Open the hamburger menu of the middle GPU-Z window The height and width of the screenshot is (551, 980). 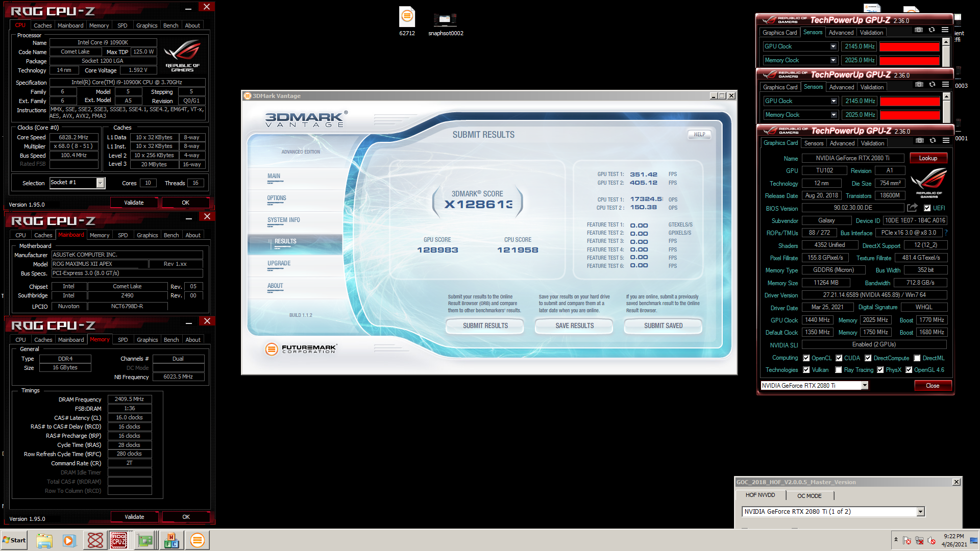point(946,85)
